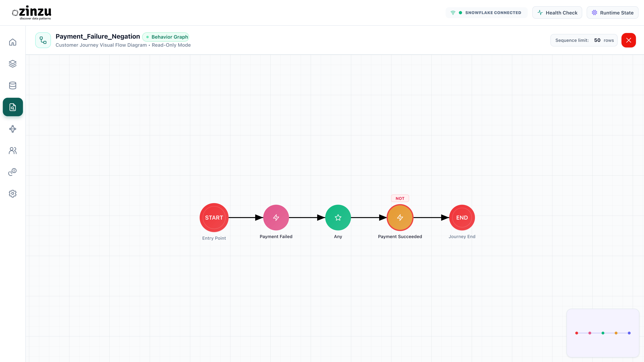Click the Any node label

[338, 237]
